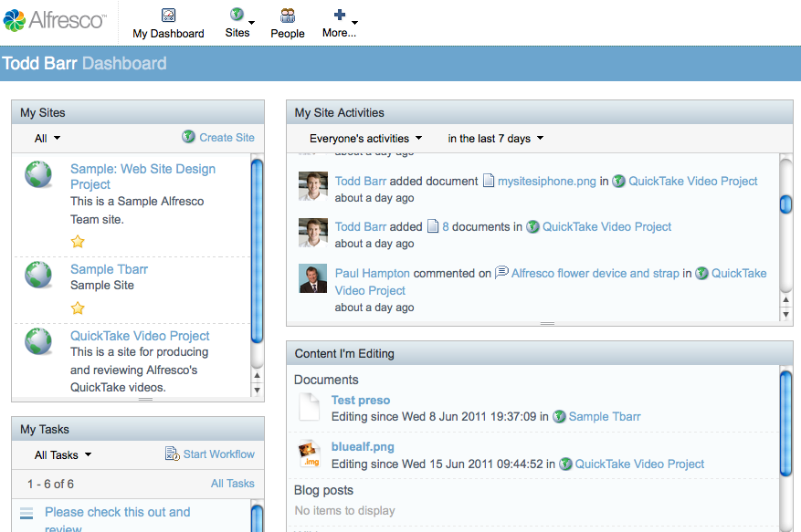Screen dimensions: 801x532
Task: Open 'in the last 7 days' dropdown
Action: 496,139
